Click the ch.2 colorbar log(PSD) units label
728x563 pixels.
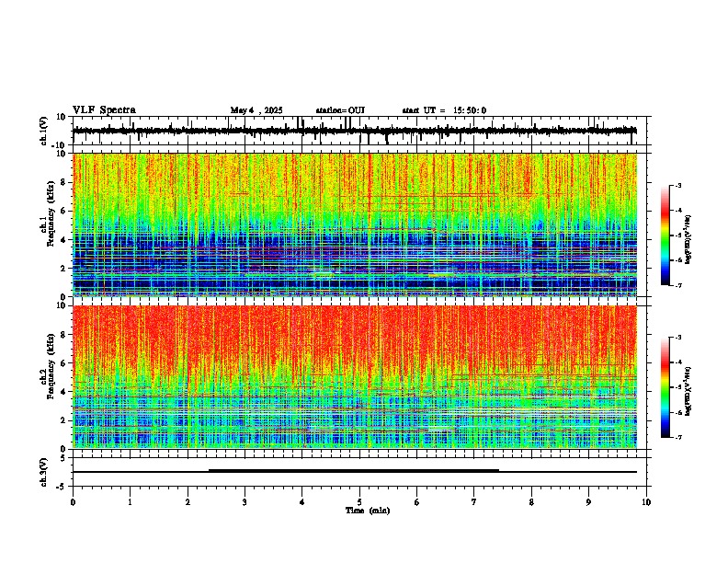688,391
